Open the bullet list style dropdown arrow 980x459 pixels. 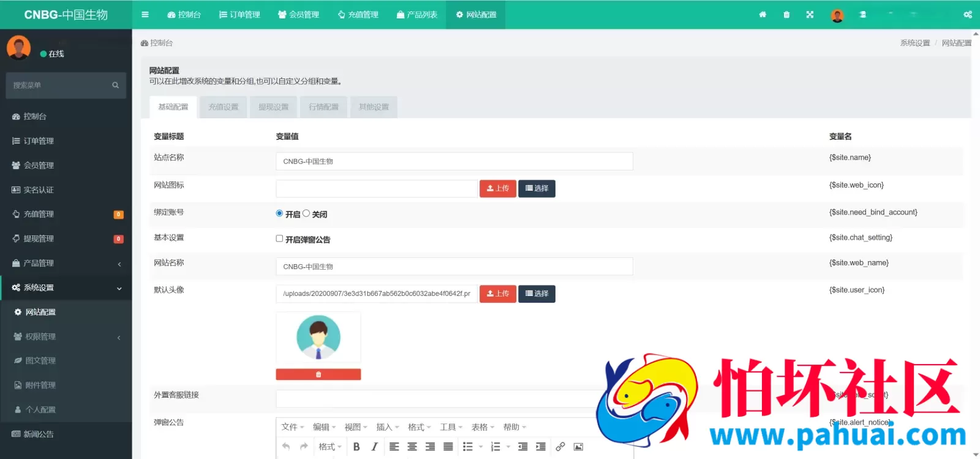[x=481, y=447]
